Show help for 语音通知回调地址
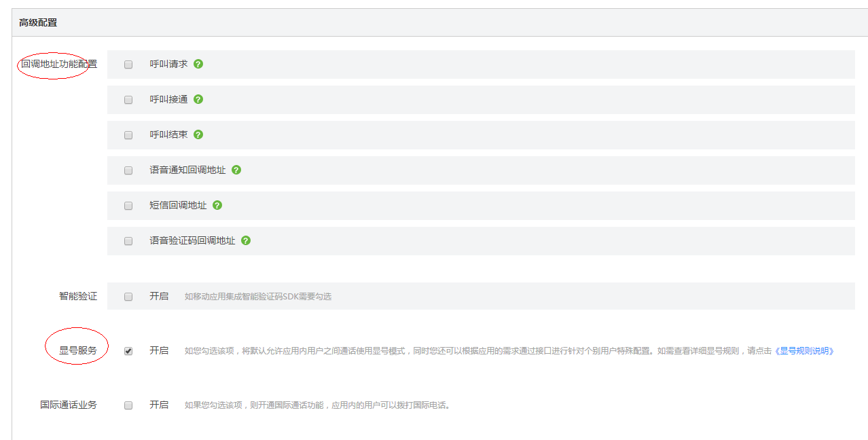 pos(236,170)
